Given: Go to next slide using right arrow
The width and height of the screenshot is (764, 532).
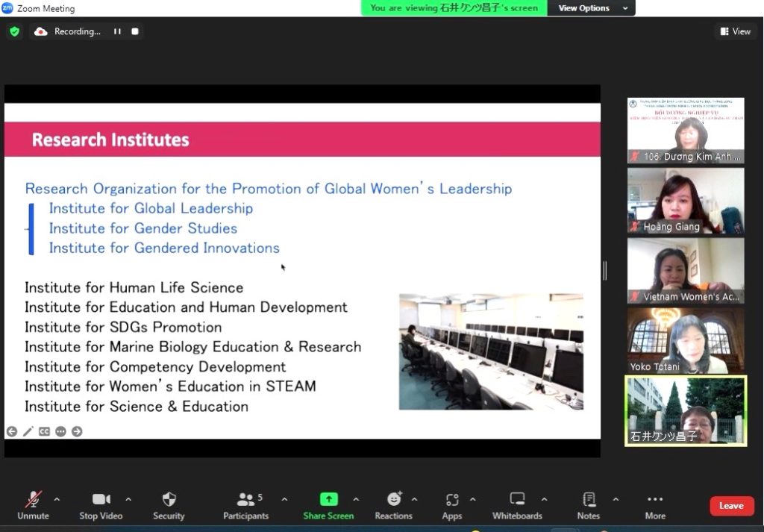Looking at the screenshot, I should [77, 431].
